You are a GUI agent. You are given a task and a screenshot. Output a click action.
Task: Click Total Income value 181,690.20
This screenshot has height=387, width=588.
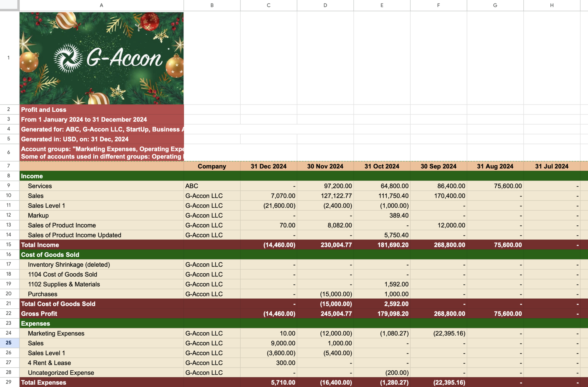pyautogui.click(x=382, y=245)
